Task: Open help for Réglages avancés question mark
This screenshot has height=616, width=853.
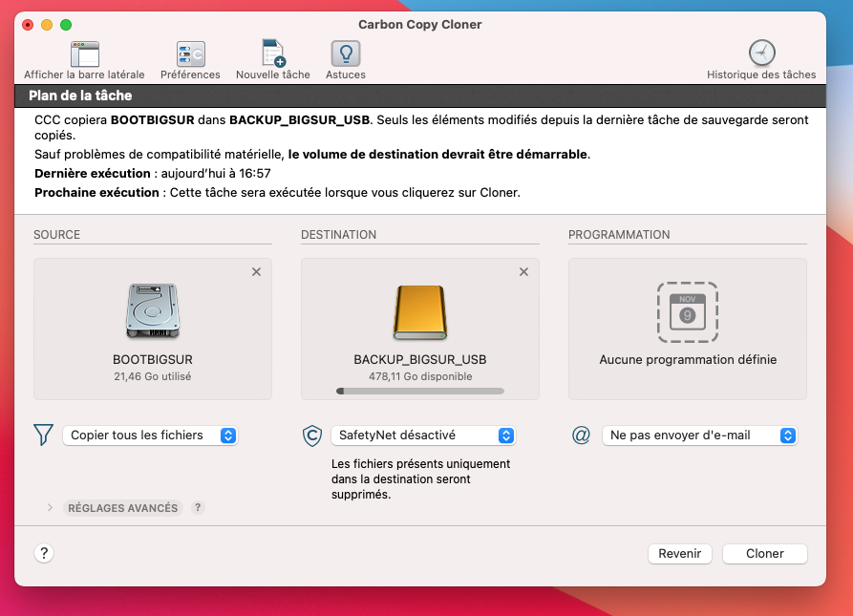Action: (198, 508)
